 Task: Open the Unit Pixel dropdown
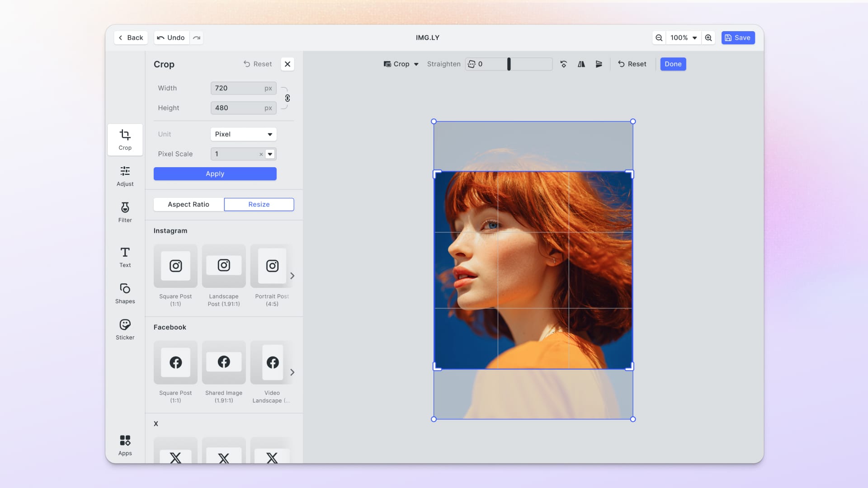pyautogui.click(x=243, y=134)
